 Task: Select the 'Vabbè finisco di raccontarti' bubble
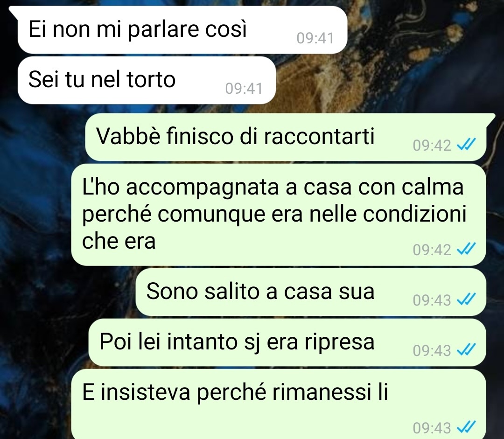286,137
